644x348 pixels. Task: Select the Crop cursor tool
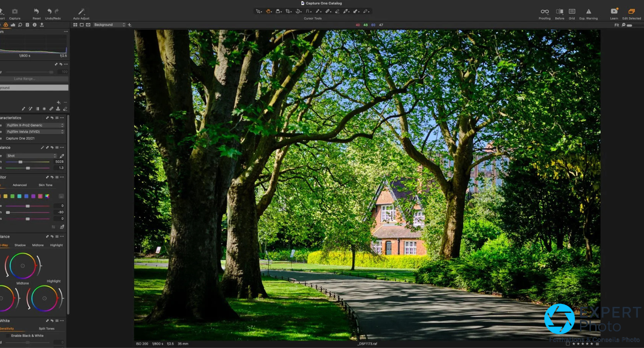click(x=288, y=11)
